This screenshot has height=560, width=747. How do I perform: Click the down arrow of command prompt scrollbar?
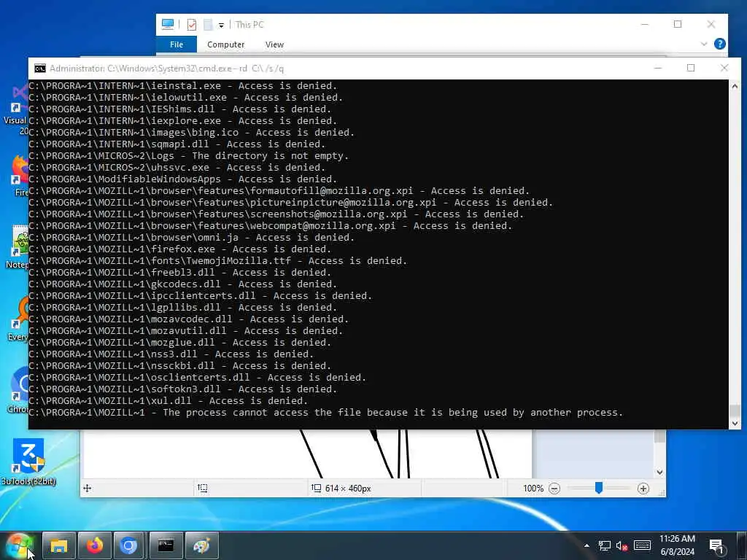(735, 423)
